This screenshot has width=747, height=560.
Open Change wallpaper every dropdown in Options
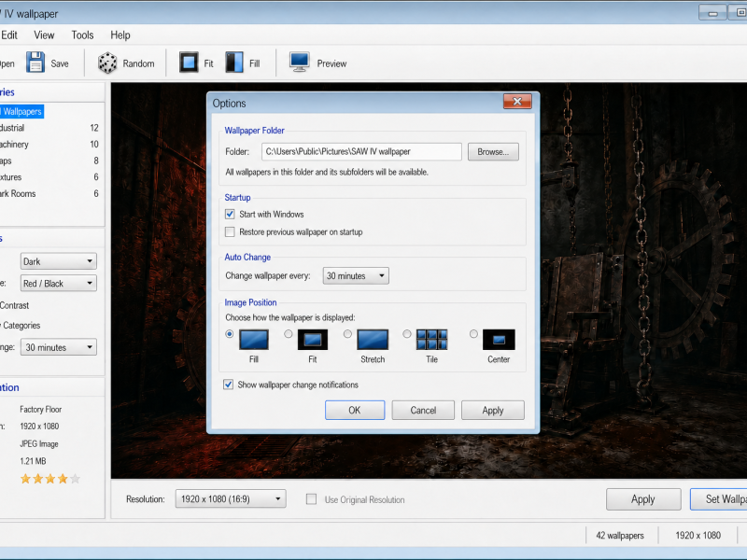pyautogui.click(x=356, y=275)
